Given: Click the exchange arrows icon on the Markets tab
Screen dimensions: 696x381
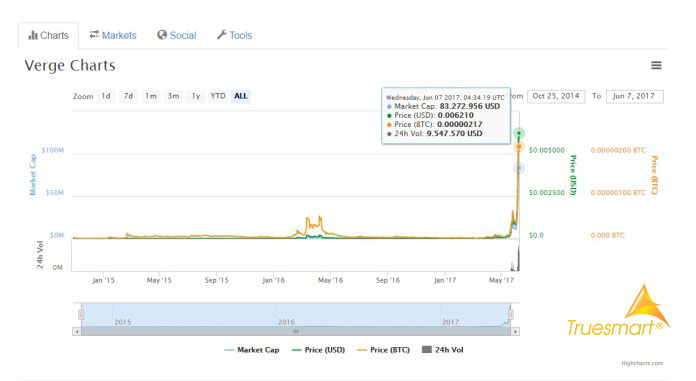Looking at the screenshot, I should point(94,35).
